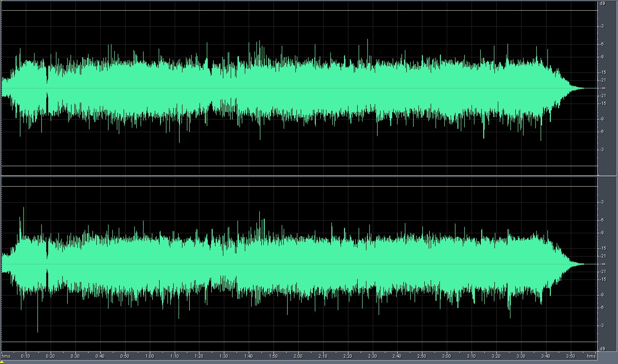Click the 3:30 mark on the time ruler
Screen dimensions: 618x364
(x=521, y=356)
